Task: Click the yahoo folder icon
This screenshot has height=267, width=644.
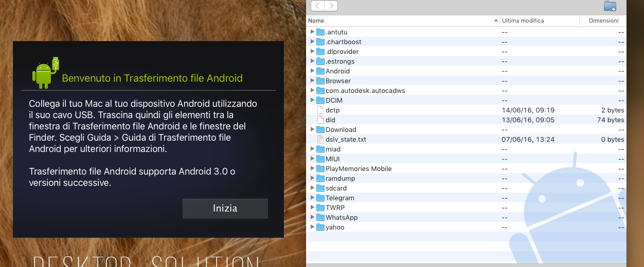Action: 320,227
